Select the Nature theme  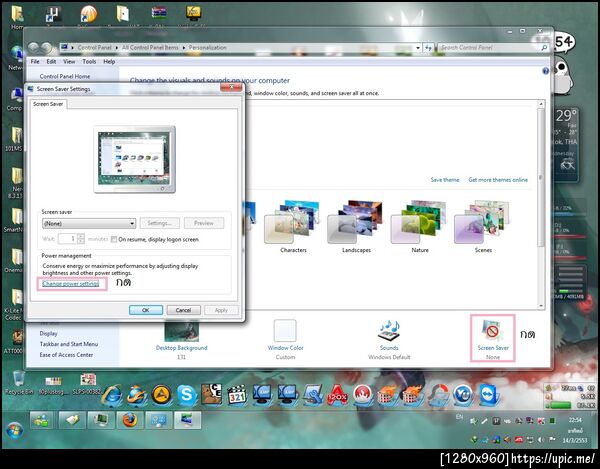pos(420,226)
